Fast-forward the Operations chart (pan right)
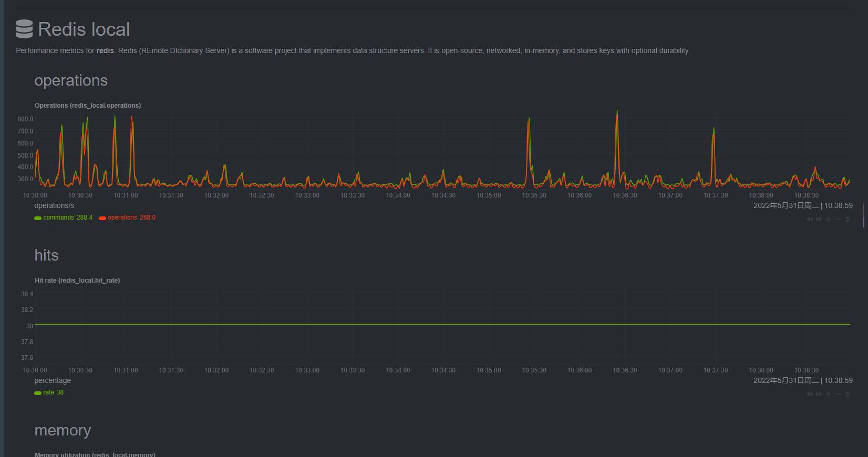This screenshot has height=457, width=868. tap(819, 219)
